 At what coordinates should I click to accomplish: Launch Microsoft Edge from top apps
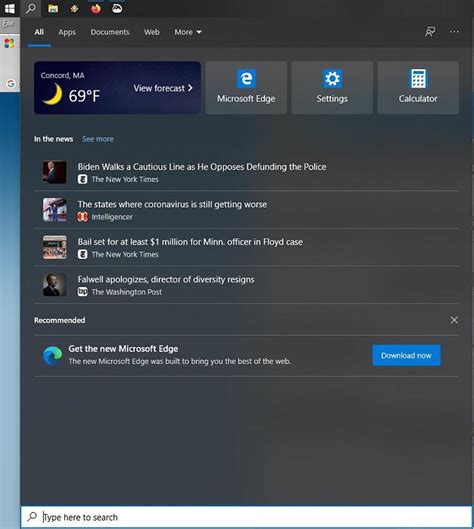[246, 87]
